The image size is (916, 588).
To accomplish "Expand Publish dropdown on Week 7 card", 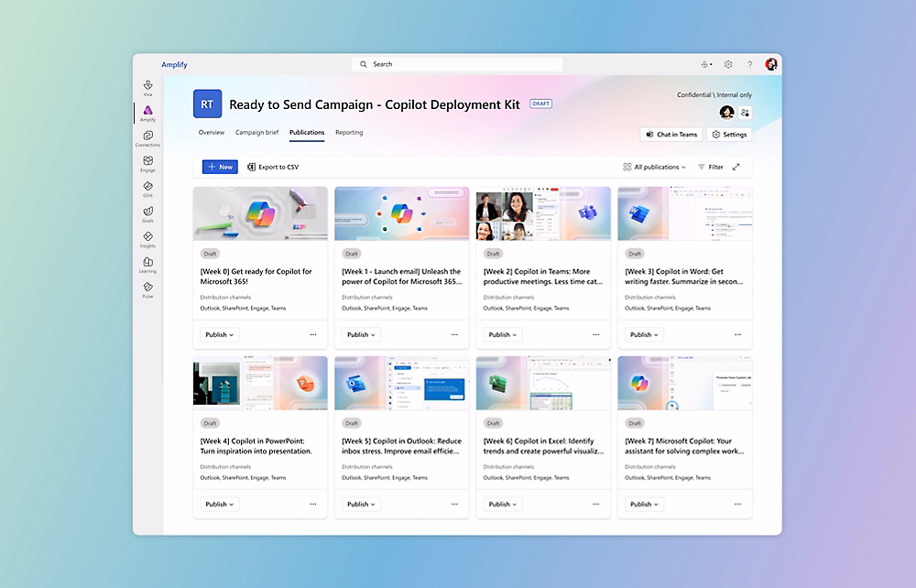I will click(x=644, y=504).
